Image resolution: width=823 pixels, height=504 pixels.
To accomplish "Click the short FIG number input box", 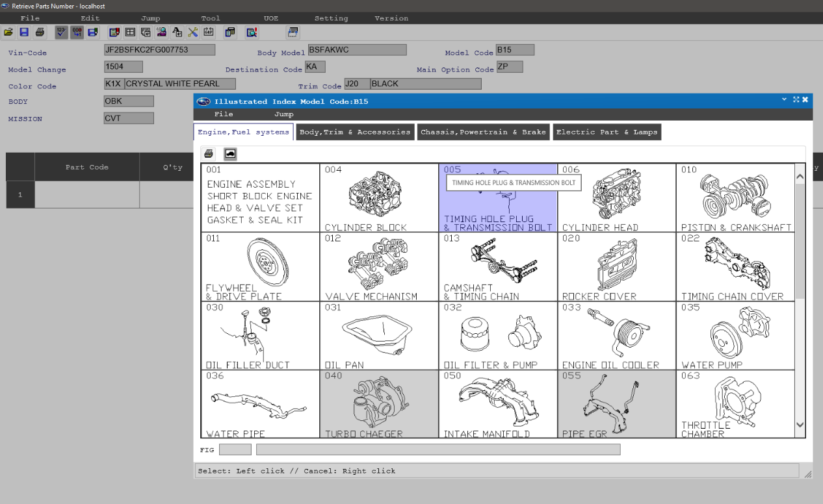I will 235,449.
